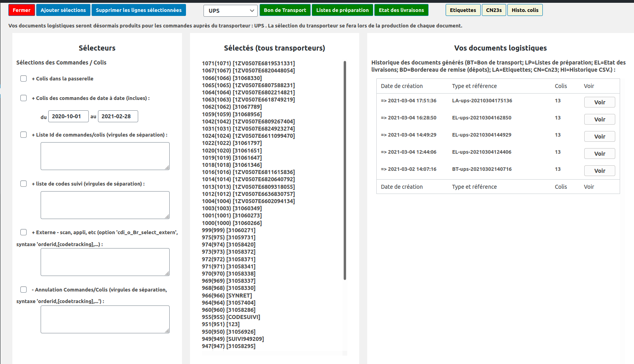
Task: Click the selected orders list scrollbar
Action: click(345, 170)
